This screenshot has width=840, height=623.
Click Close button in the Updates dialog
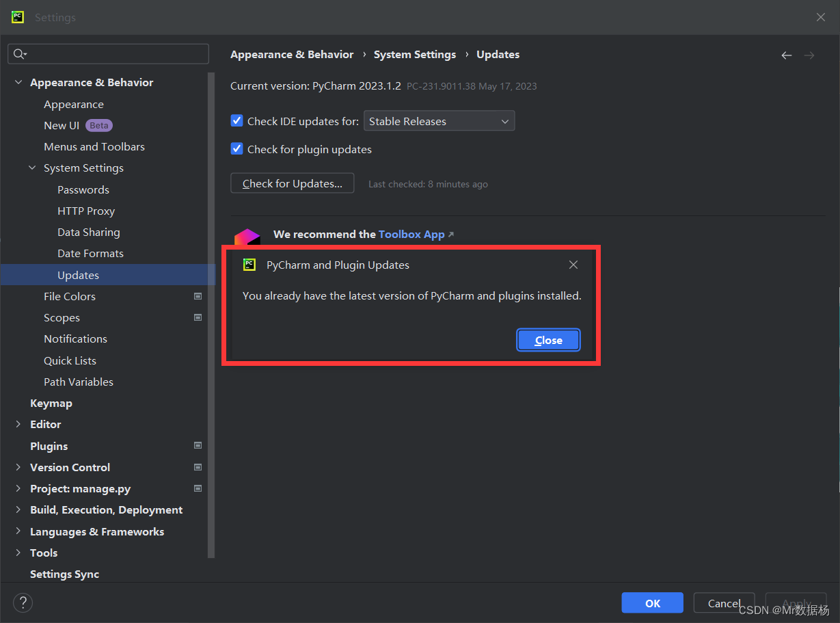[x=549, y=340]
